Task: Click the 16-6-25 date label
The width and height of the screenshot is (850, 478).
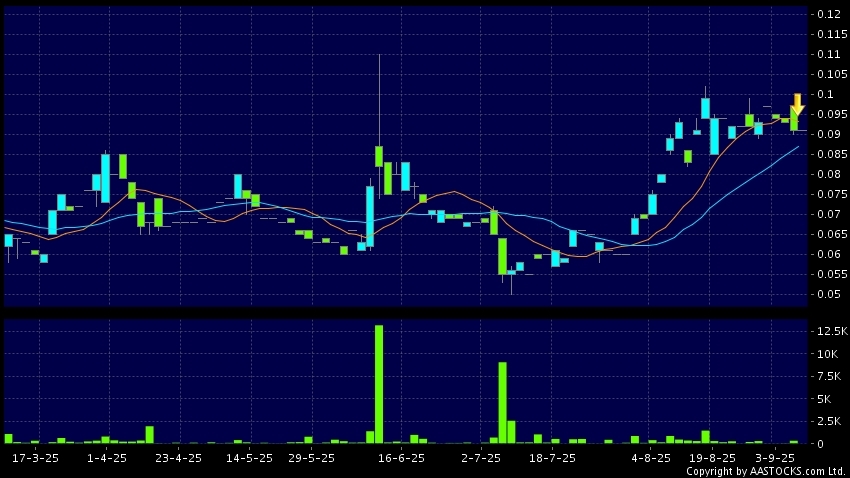Action: pos(401,458)
